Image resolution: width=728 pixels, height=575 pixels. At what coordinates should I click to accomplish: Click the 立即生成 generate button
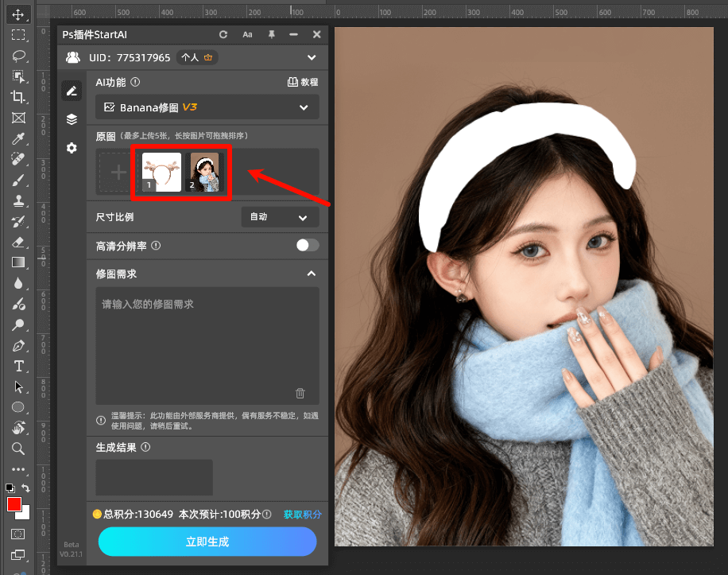(207, 542)
